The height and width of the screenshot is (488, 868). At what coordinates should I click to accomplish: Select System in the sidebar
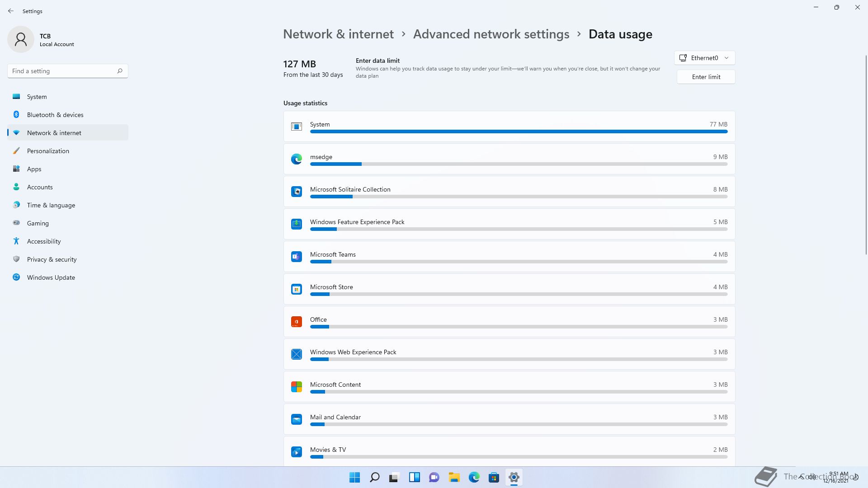point(68,96)
